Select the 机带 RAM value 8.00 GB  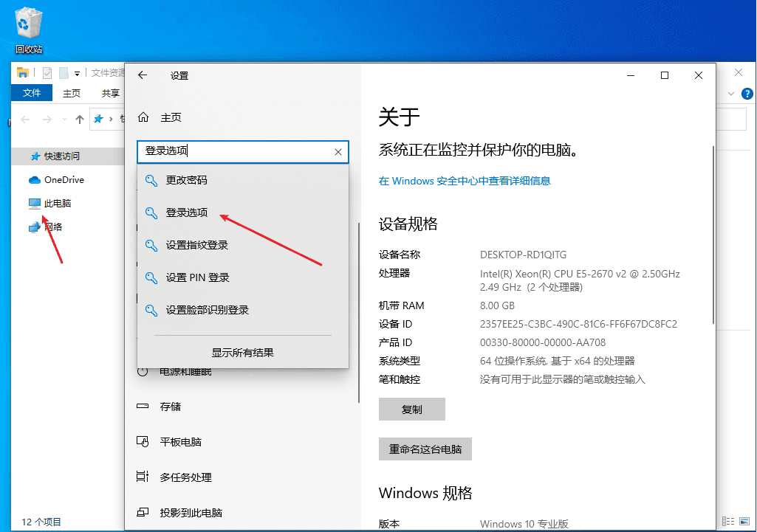(497, 305)
